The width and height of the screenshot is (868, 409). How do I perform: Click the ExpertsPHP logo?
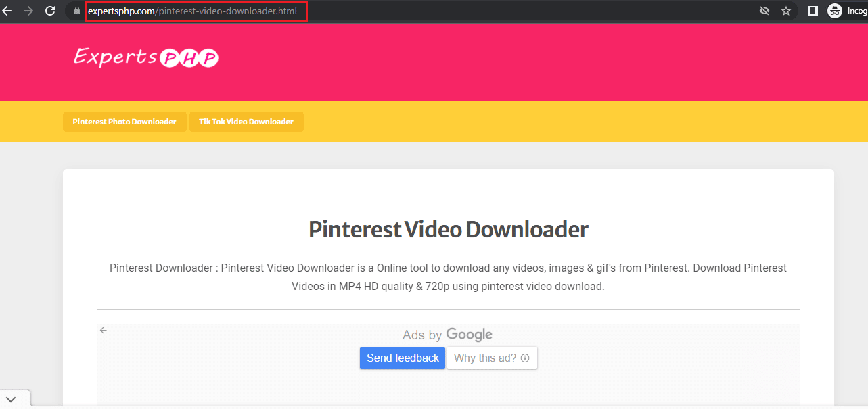(x=146, y=57)
